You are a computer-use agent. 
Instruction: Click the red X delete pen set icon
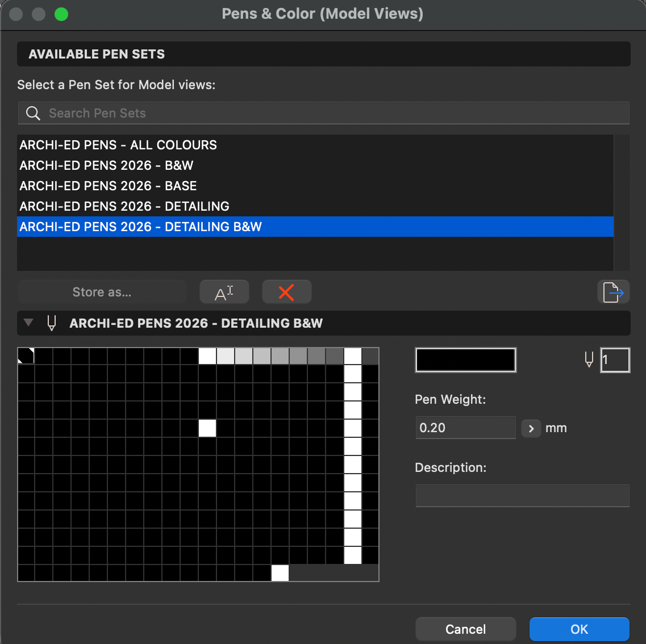click(286, 292)
